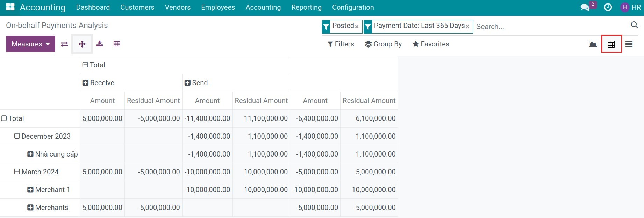Open the Favorites dropdown
This screenshot has height=218, width=644.
[x=431, y=44]
